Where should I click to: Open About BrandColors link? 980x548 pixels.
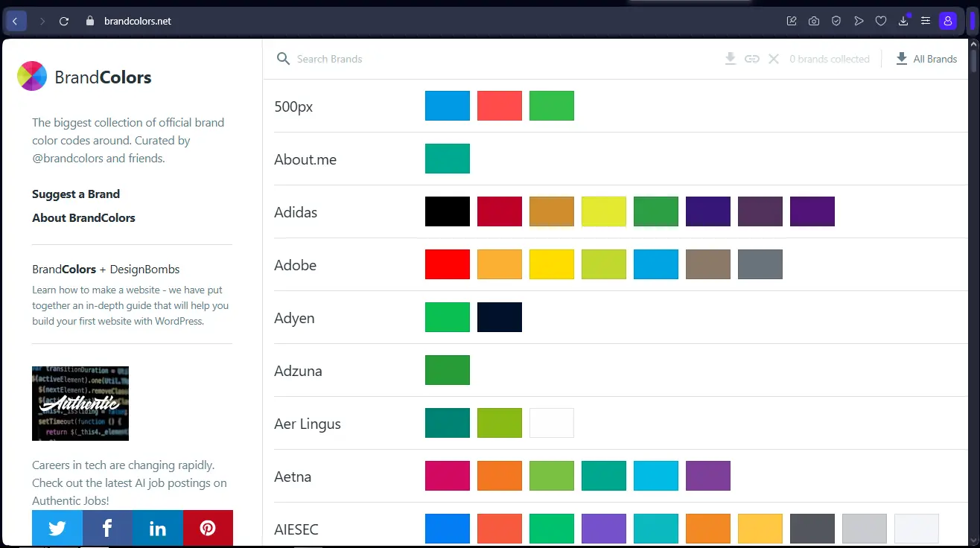tap(83, 217)
